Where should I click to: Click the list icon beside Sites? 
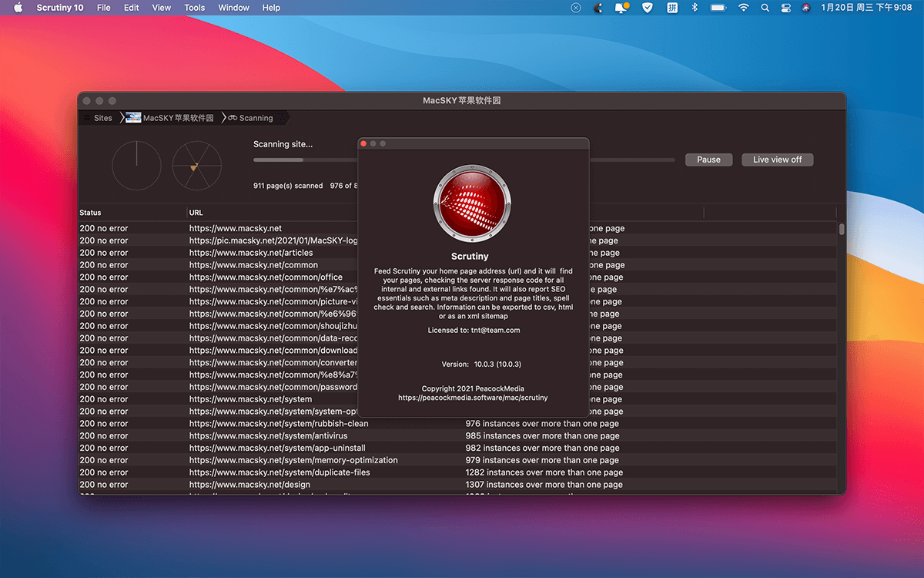[x=87, y=118]
